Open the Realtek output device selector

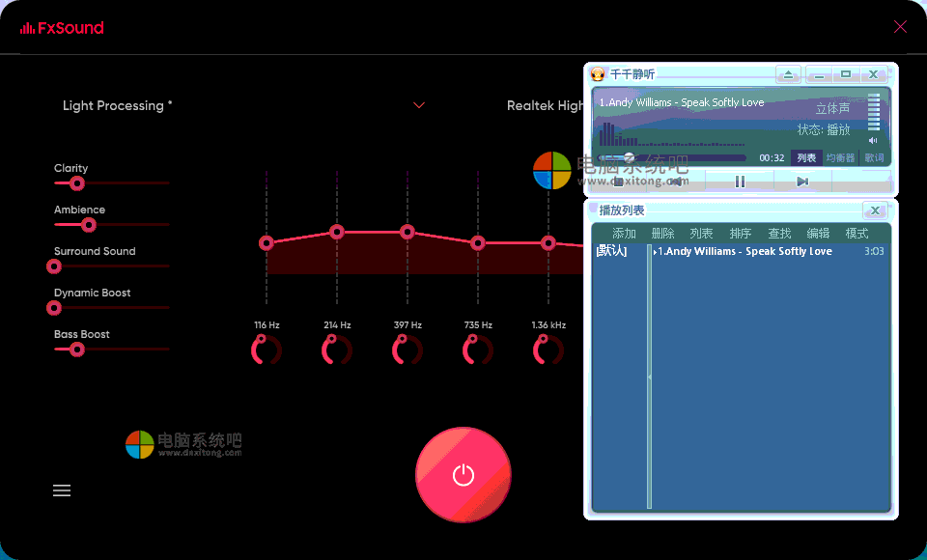tap(545, 106)
